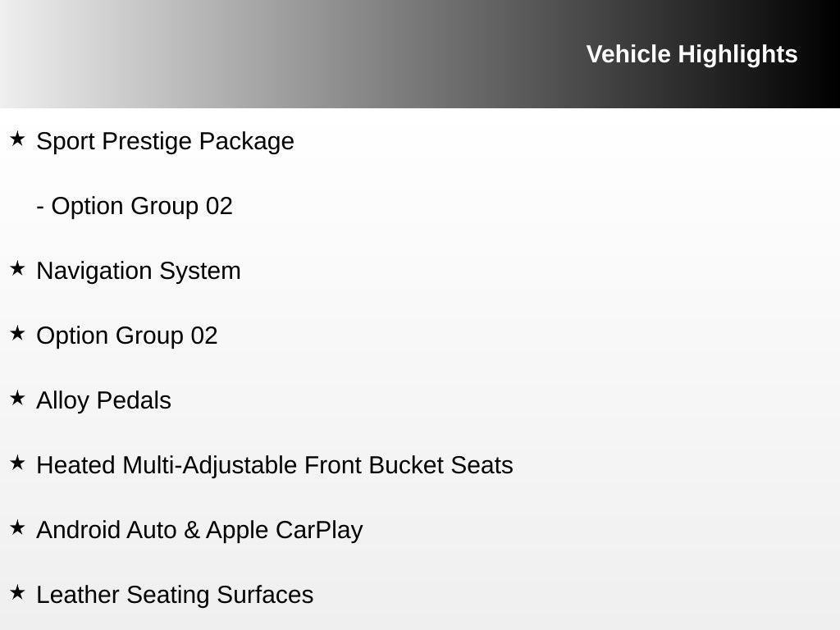Click the starred Option Group 02 text
This screenshot has height=630, width=840.
click(x=127, y=336)
